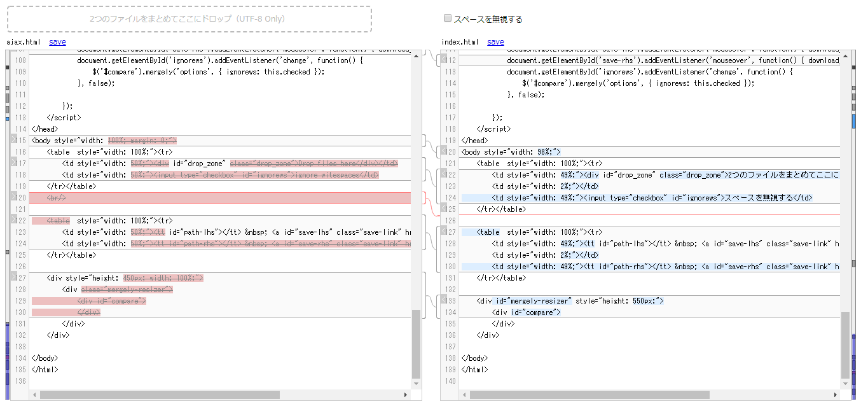This screenshot has height=413, width=868.
Task: Click up arrow of index.html vertical scrollbar
Action: tap(845, 55)
